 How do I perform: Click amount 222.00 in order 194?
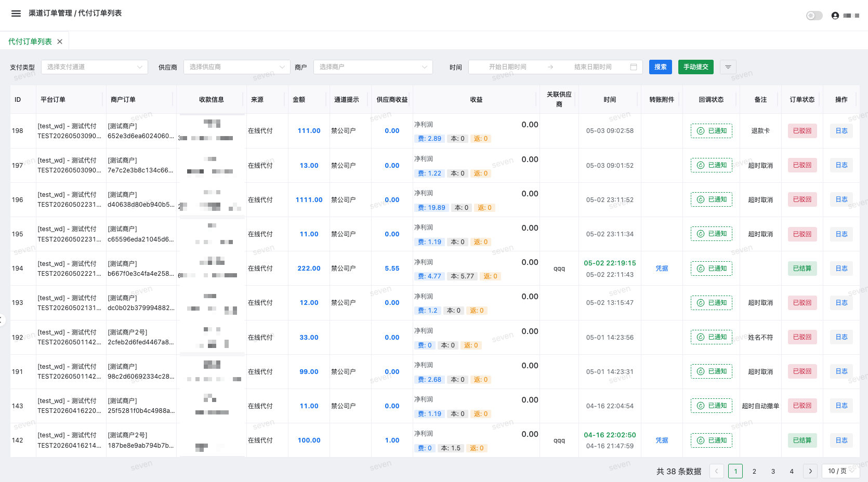[309, 269]
